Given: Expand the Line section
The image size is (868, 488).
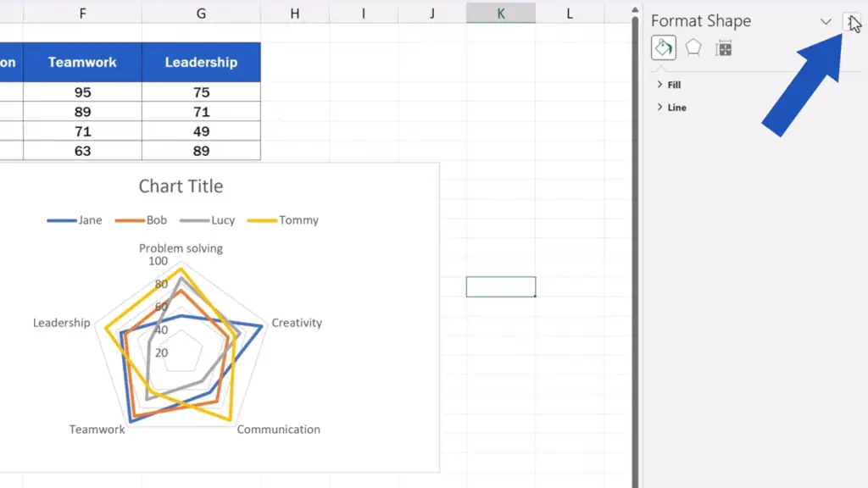Looking at the screenshot, I should coord(671,108).
